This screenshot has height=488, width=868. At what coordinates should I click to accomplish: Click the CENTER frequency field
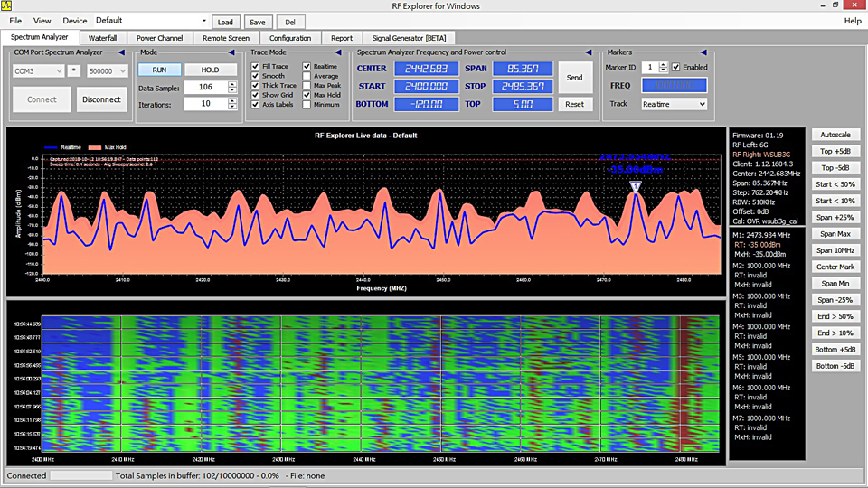[426, 69]
